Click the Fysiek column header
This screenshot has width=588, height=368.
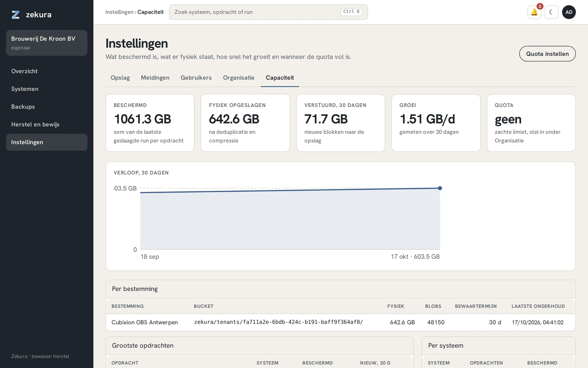click(396, 307)
